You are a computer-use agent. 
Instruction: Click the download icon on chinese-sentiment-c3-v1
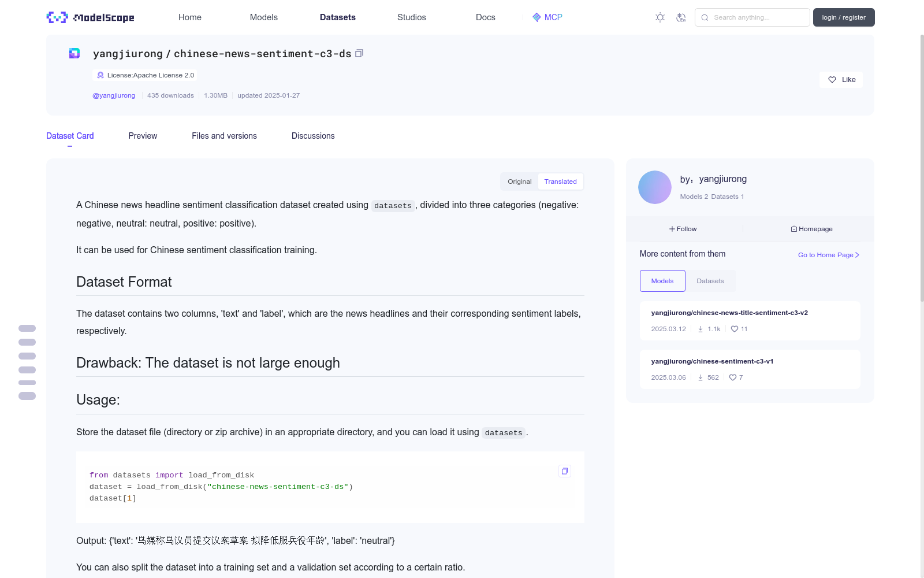click(x=701, y=377)
